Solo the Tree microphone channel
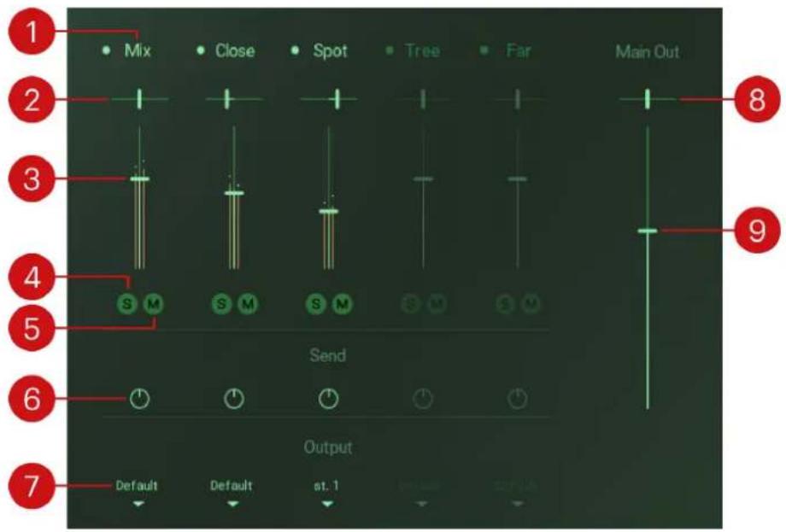Screen dimensions: 786x532 tap(411, 303)
